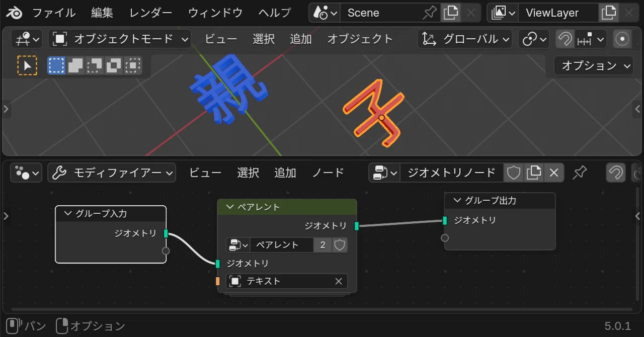Open the ヘルプ menu
The height and width of the screenshot is (337, 644).
pos(275,13)
